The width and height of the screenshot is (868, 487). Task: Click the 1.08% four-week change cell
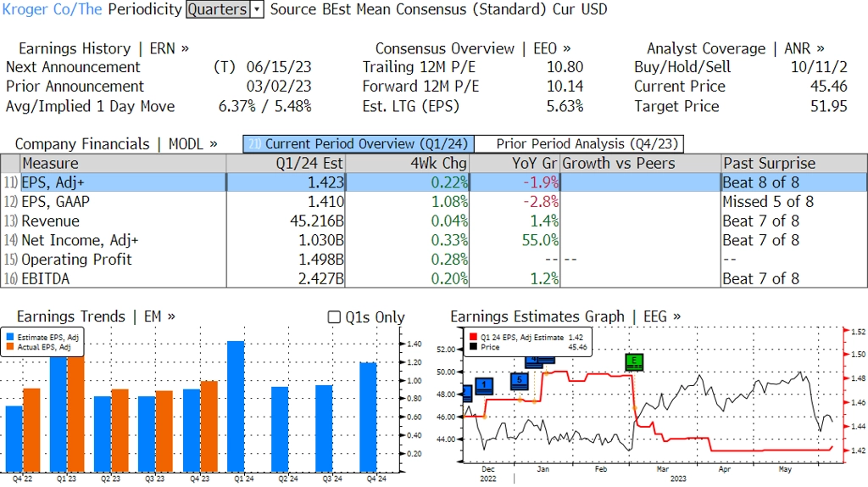pyautogui.click(x=407, y=202)
